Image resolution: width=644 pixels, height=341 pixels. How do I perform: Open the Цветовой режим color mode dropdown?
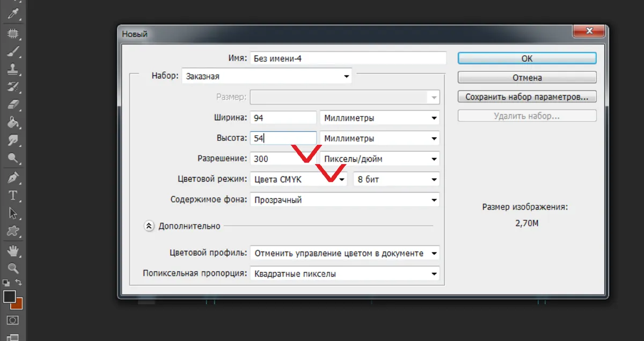click(x=298, y=179)
